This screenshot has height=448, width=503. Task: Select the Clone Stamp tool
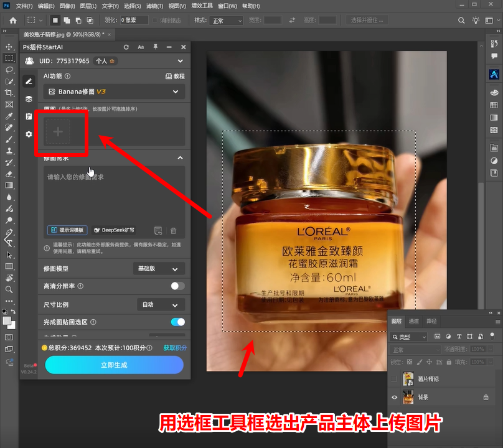(9, 151)
